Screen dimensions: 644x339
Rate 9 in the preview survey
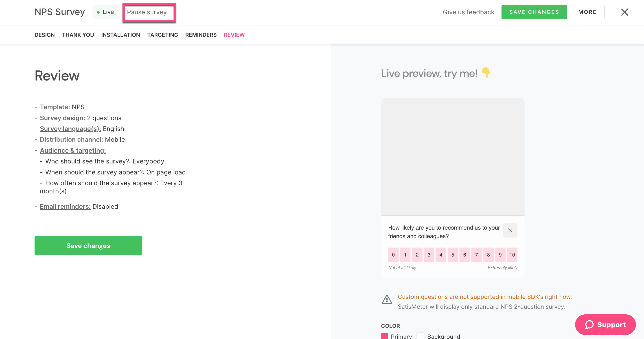[500, 254]
